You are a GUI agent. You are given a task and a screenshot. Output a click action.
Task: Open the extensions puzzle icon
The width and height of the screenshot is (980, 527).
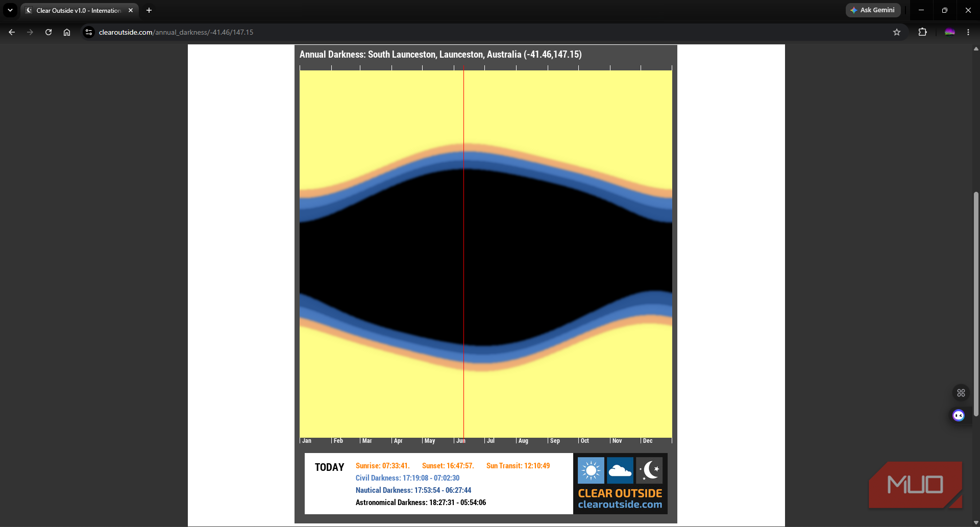pos(922,32)
